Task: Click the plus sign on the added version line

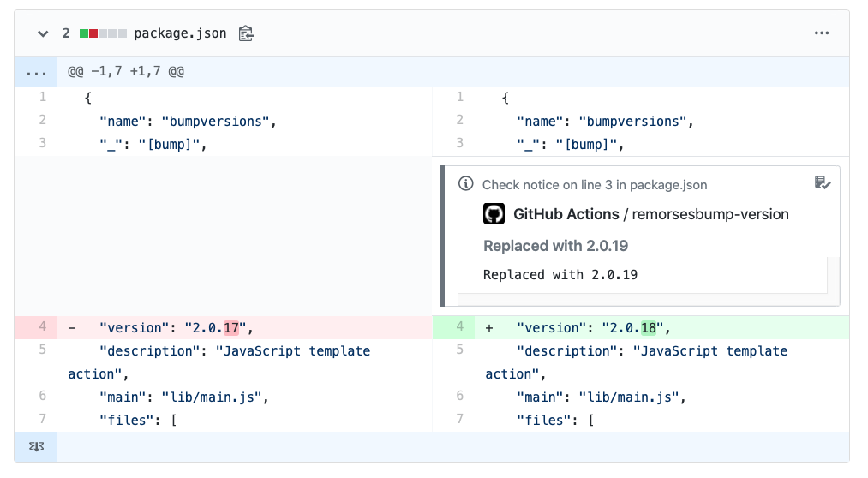Action: (489, 327)
